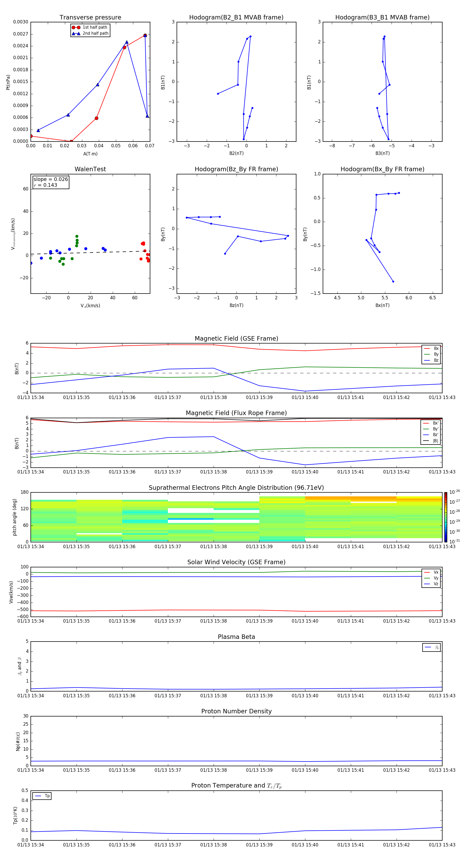473x868 pixels.
Task: Click the "B2(nT)" x-axis label
Action: click(236, 153)
